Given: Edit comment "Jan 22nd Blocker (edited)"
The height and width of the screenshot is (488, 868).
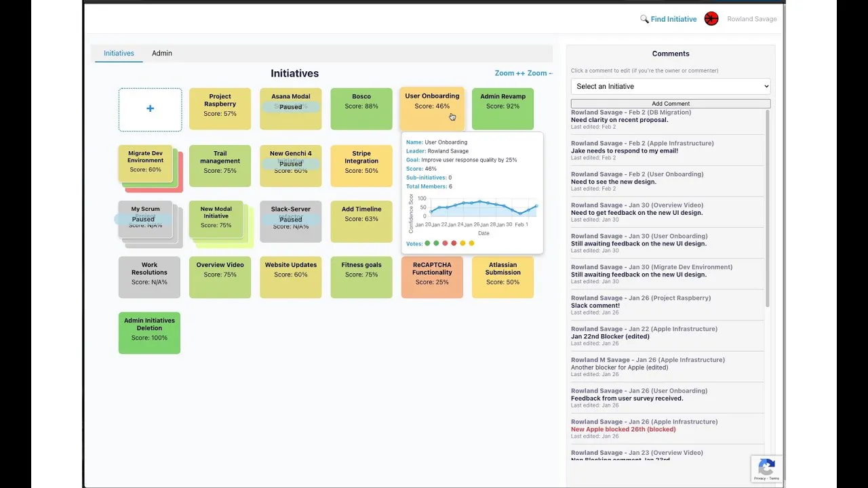Looking at the screenshot, I should (610, 336).
